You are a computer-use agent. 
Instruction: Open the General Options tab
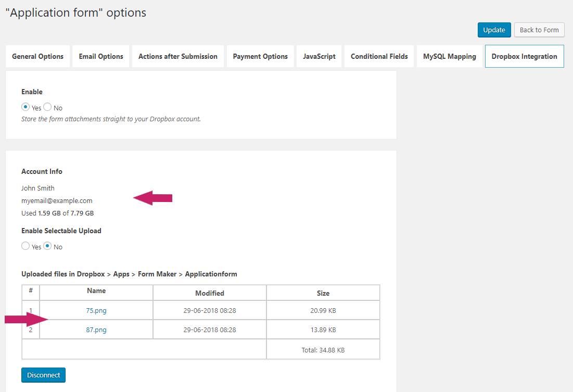coord(37,56)
